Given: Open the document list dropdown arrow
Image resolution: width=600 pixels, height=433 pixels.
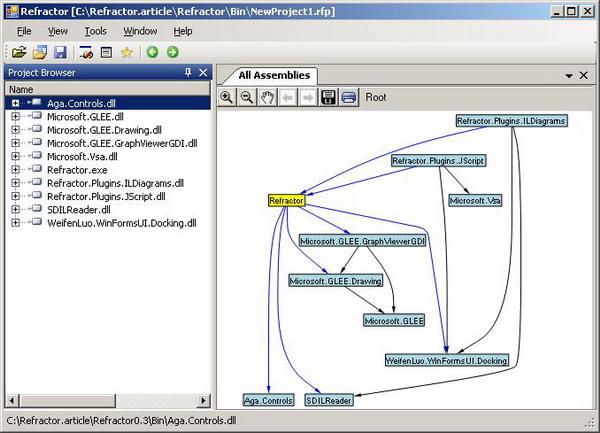Looking at the screenshot, I should (x=569, y=76).
